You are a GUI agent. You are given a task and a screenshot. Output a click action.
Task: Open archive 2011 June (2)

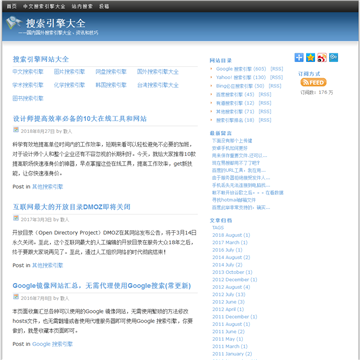click(228, 332)
